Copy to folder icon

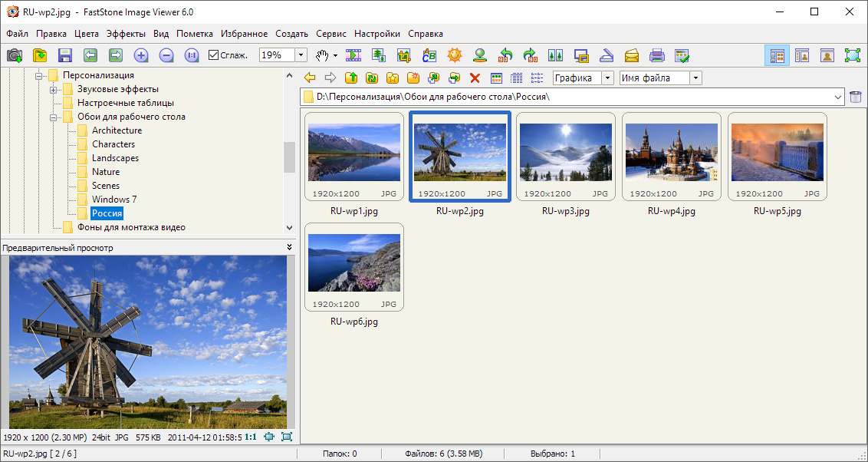(433, 78)
